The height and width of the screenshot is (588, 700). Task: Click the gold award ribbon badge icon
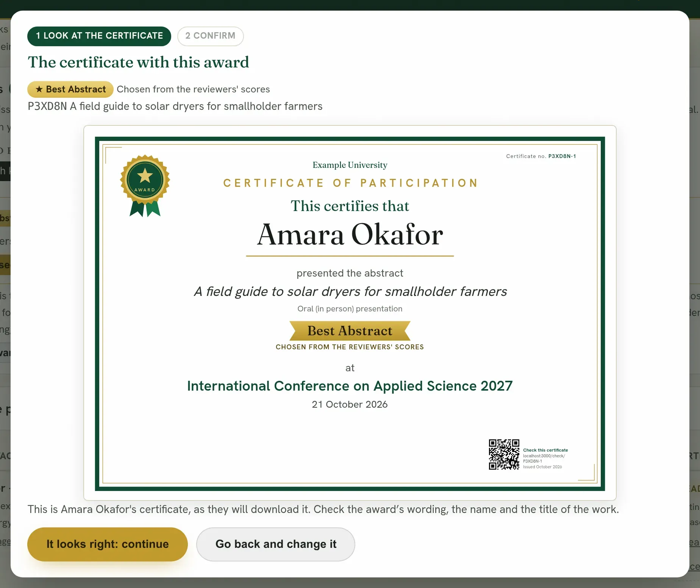coord(145,186)
